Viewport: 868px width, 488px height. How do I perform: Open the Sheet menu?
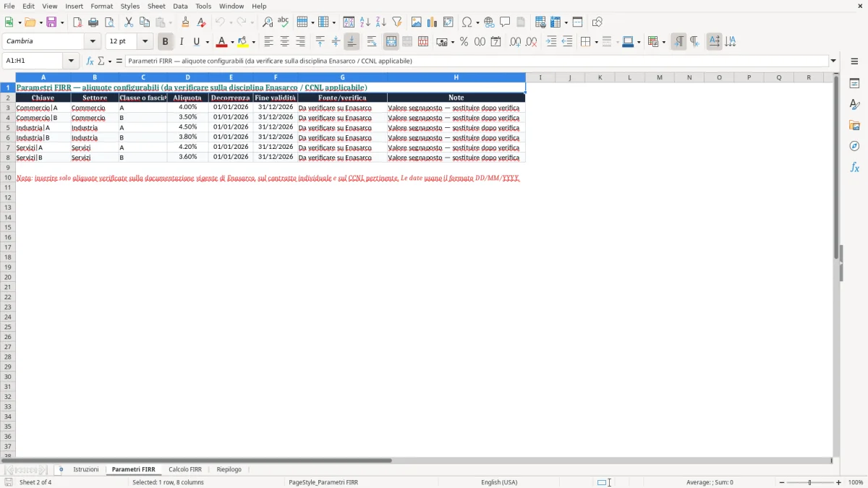click(156, 6)
